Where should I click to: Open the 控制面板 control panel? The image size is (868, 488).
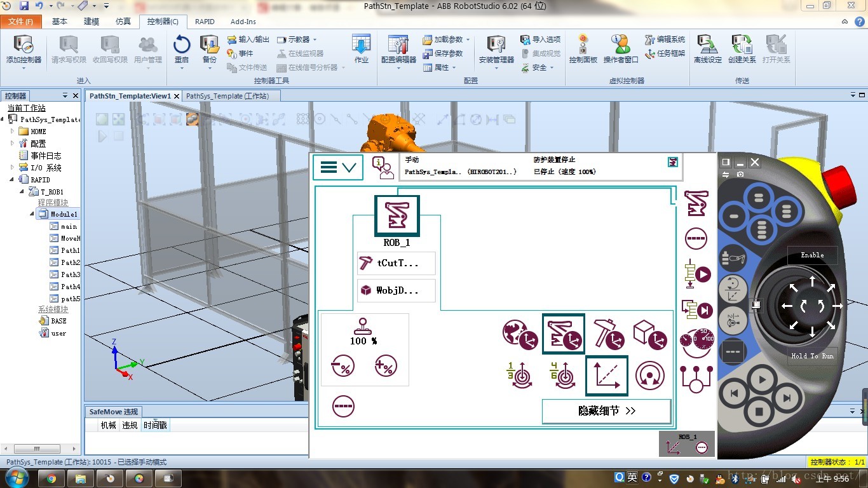tap(583, 50)
